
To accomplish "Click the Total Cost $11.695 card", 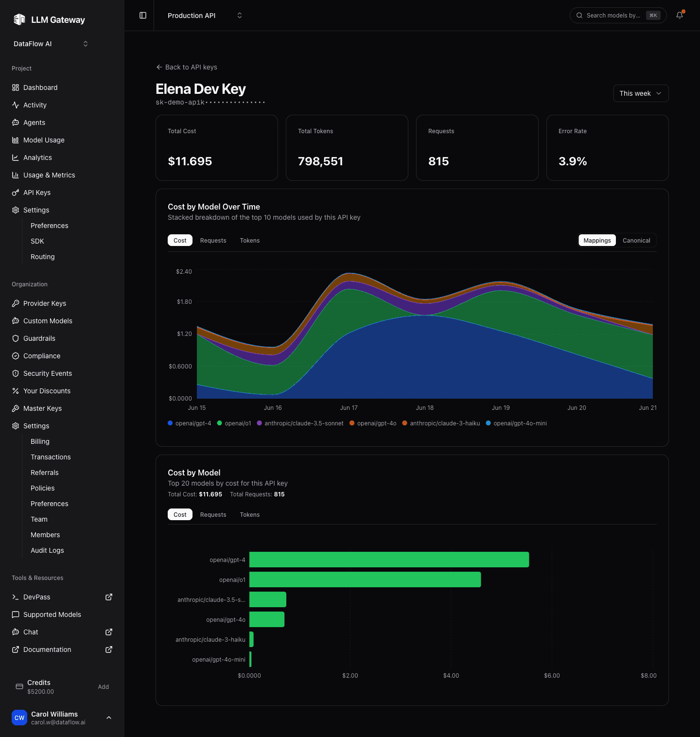I will pyautogui.click(x=217, y=148).
